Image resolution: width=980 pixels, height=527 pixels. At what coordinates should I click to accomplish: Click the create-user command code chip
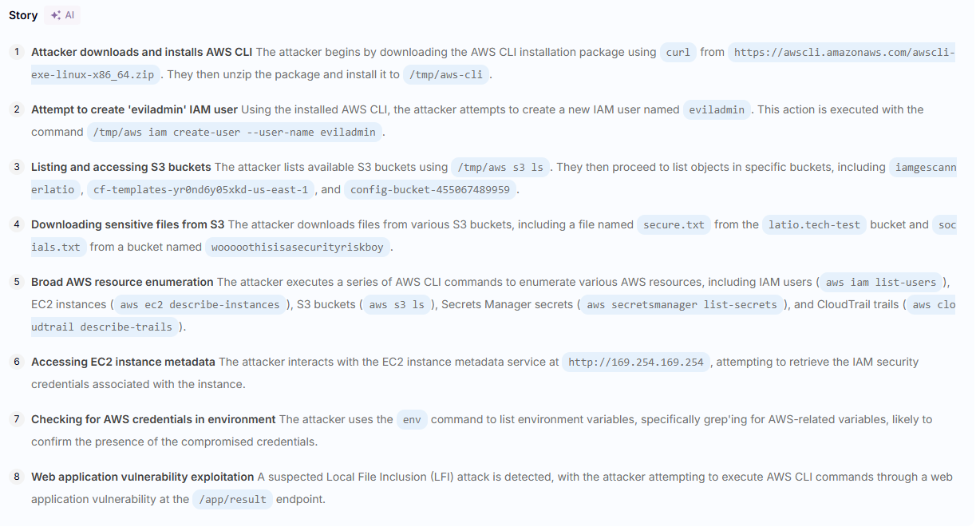point(234,133)
